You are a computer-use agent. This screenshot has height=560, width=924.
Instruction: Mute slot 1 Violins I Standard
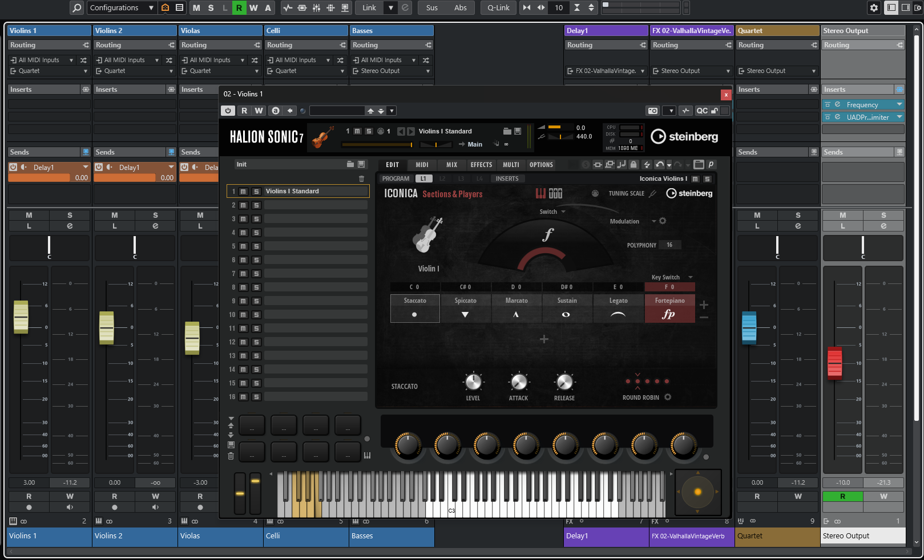(243, 192)
